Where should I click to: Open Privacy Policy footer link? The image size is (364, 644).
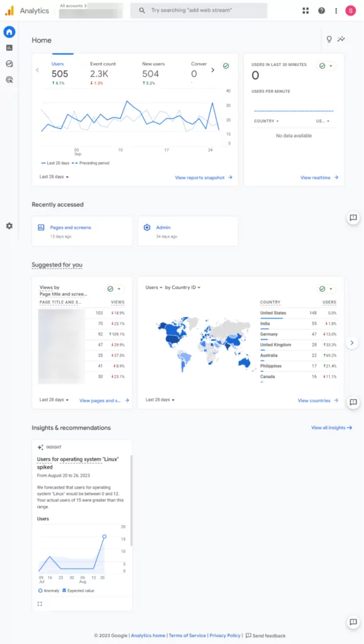click(x=225, y=635)
